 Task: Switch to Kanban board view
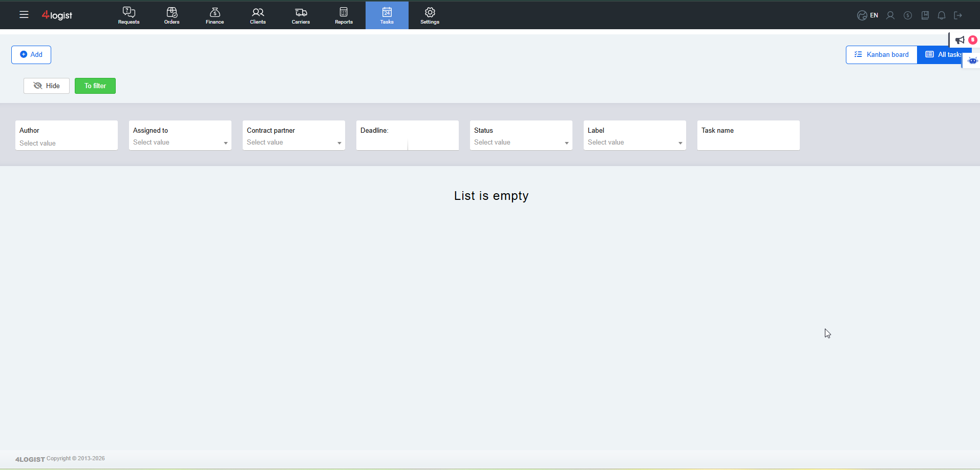pyautogui.click(x=882, y=54)
